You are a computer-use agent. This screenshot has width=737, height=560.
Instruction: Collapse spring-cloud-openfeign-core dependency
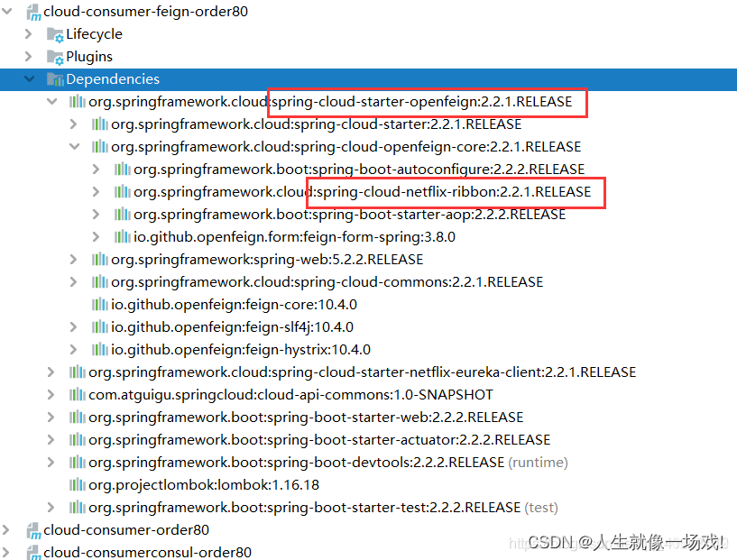(x=74, y=147)
